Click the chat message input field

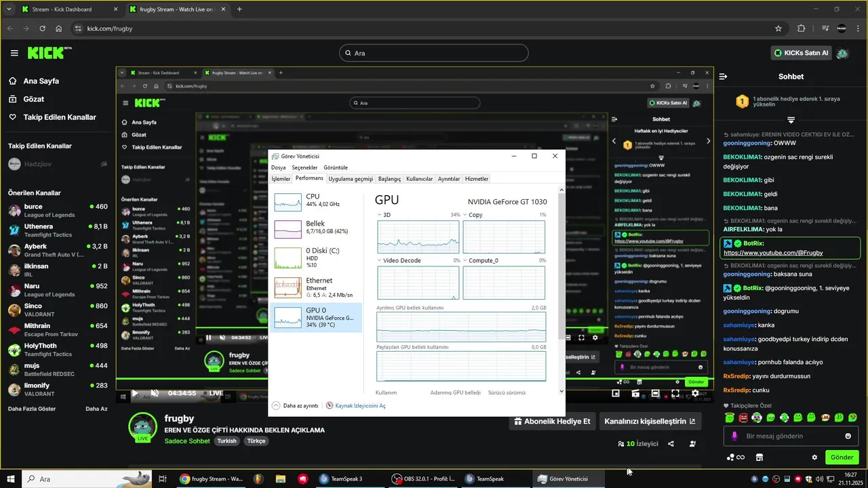pyautogui.click(x=790, y=436)
